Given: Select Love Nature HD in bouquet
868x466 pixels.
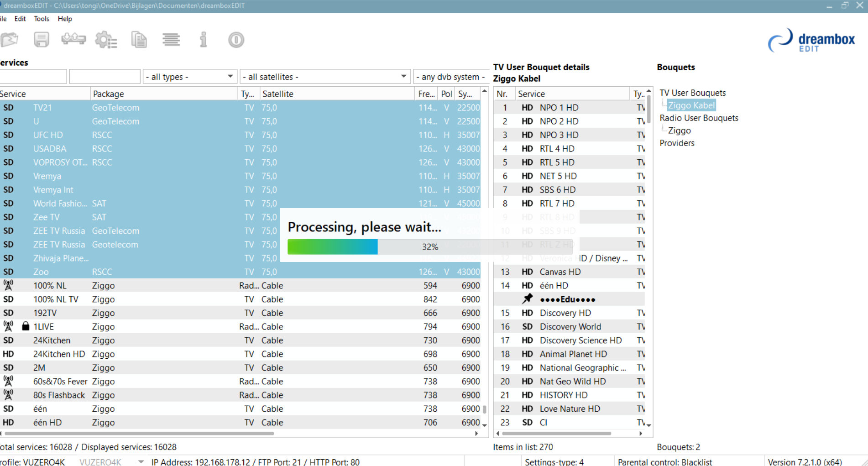Looking at the screenshot, I should [570, 408].
